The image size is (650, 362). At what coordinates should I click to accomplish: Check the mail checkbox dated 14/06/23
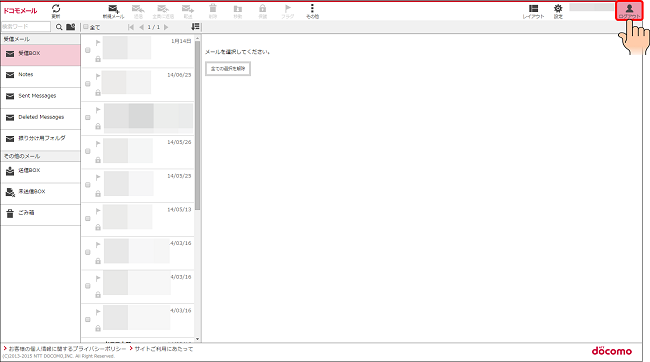pyautogui.click(x=87, y=84)
